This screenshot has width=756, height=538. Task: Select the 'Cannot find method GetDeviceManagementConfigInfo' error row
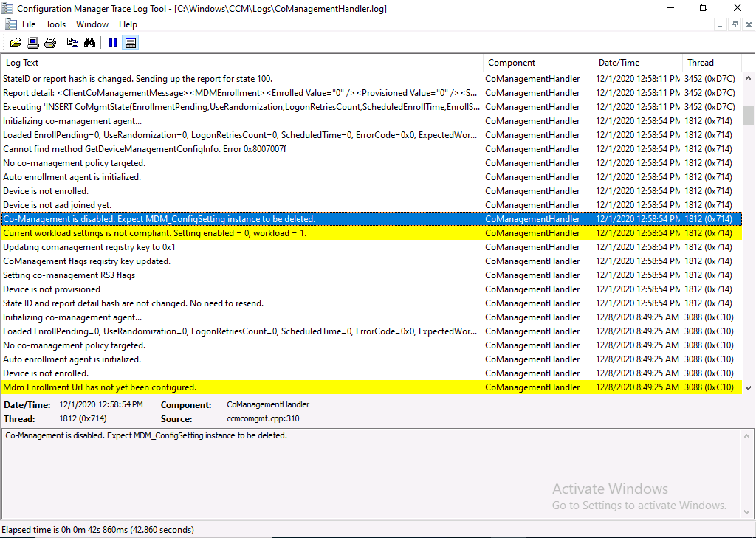(x=371, y=149)
